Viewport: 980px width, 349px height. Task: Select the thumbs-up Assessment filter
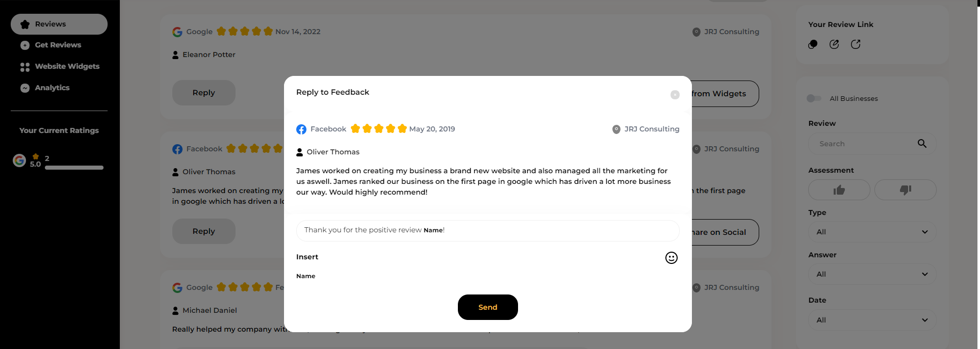(839, 190)
